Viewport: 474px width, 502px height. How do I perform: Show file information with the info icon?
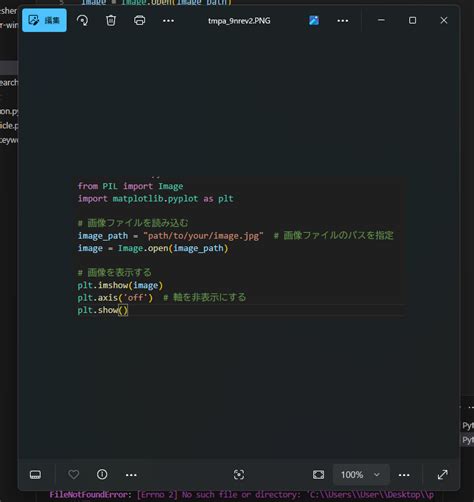102,474
